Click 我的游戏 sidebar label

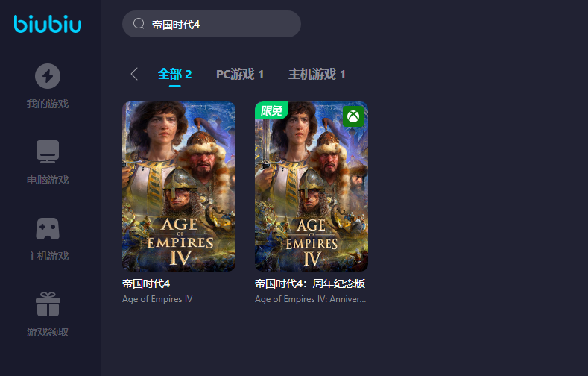(x=48, y=104)
